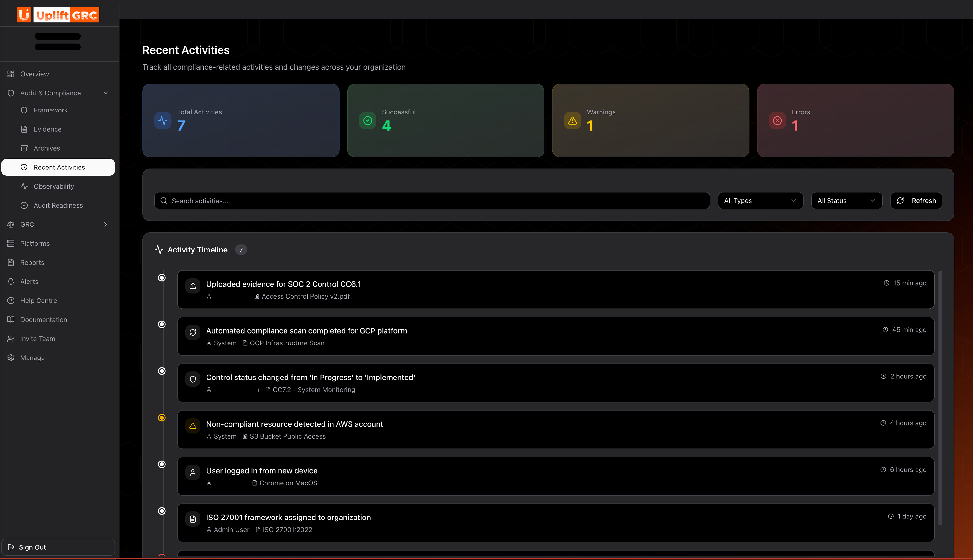Click the Evidence file icon in sidebar

pos(24,129)
